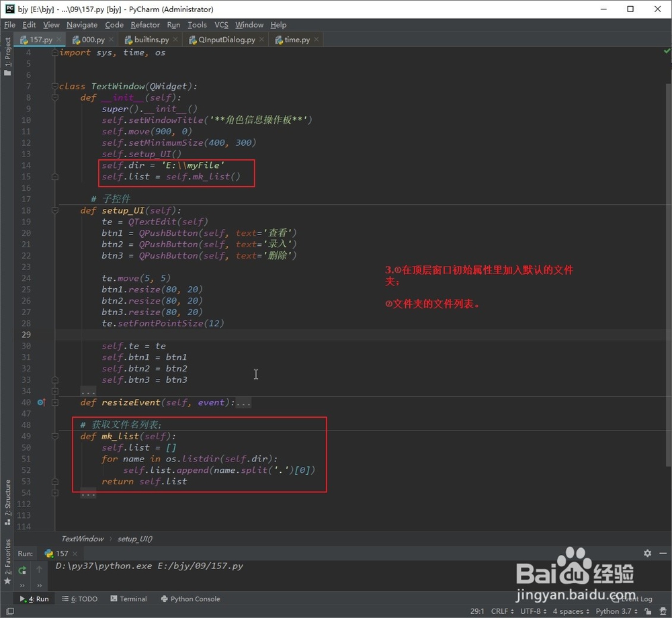Open the Structure tool window

point(7,502)
